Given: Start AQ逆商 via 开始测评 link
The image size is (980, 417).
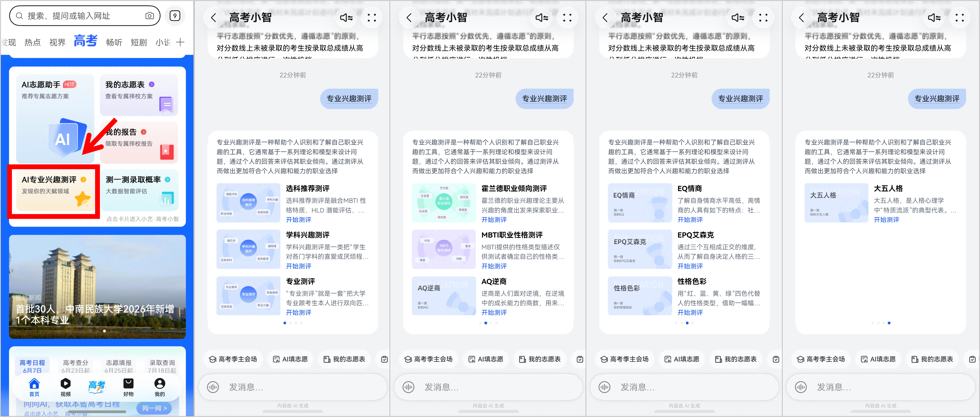Looking at the screenshot, I should (494, 312).
